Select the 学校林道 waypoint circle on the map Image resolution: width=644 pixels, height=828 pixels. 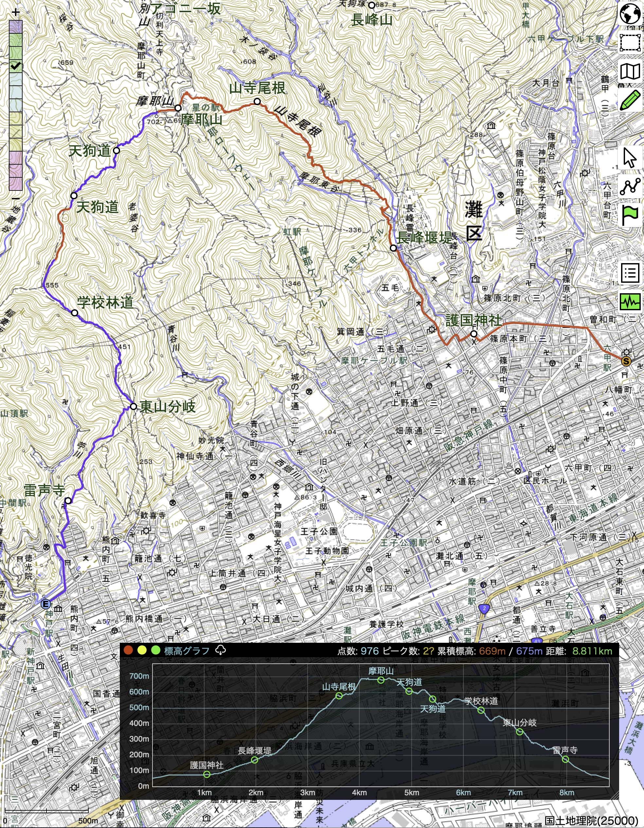click(75, 313)
